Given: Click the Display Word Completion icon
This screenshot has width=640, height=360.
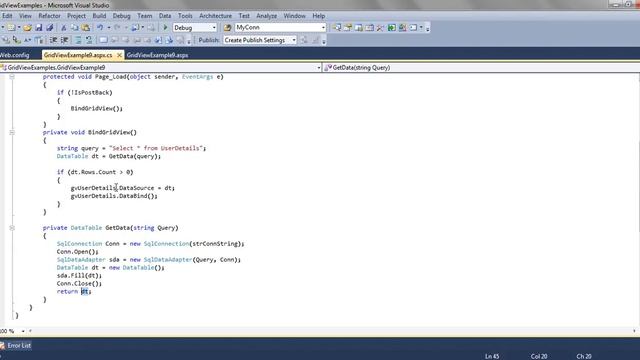Looking at the screenshot, I should pos(39,40).
